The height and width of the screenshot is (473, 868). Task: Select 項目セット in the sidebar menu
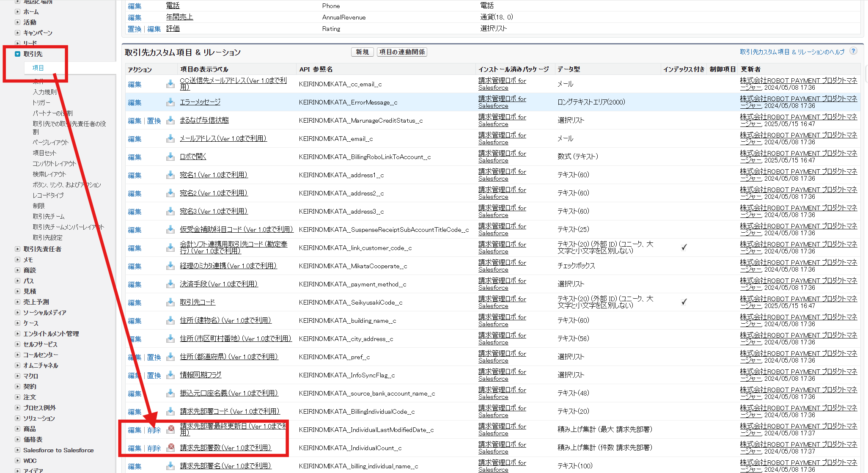pyautogui.click(x=44, y=153)
